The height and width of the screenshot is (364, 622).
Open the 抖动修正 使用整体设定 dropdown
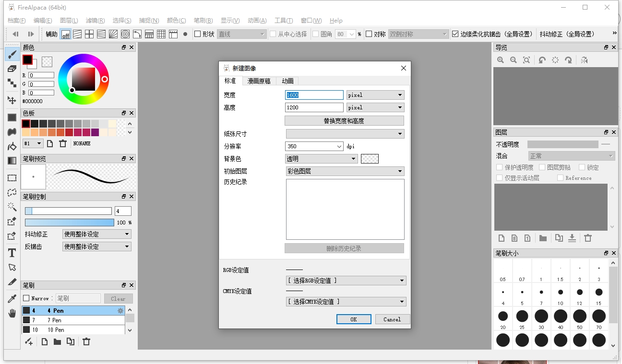[x=97, y=234]
